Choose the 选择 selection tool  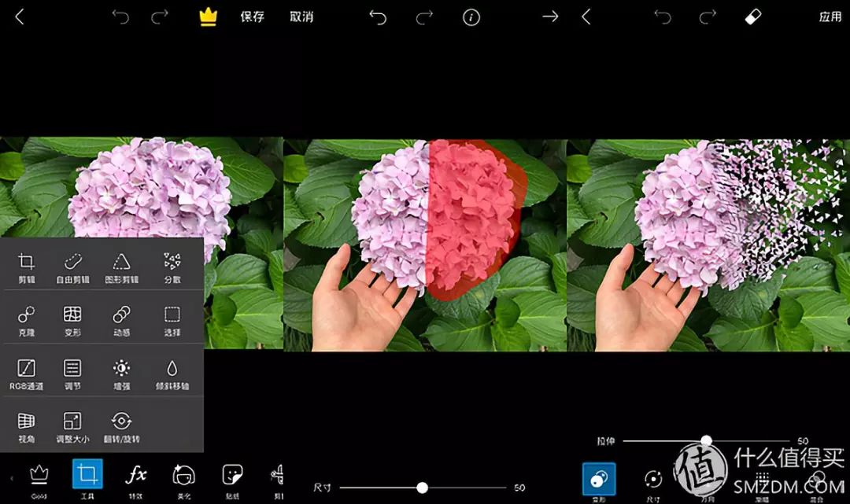click(x=172, y=320)
